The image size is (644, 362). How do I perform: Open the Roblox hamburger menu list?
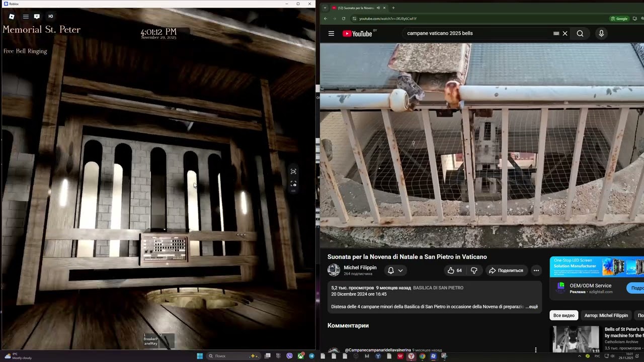[26, 17]
